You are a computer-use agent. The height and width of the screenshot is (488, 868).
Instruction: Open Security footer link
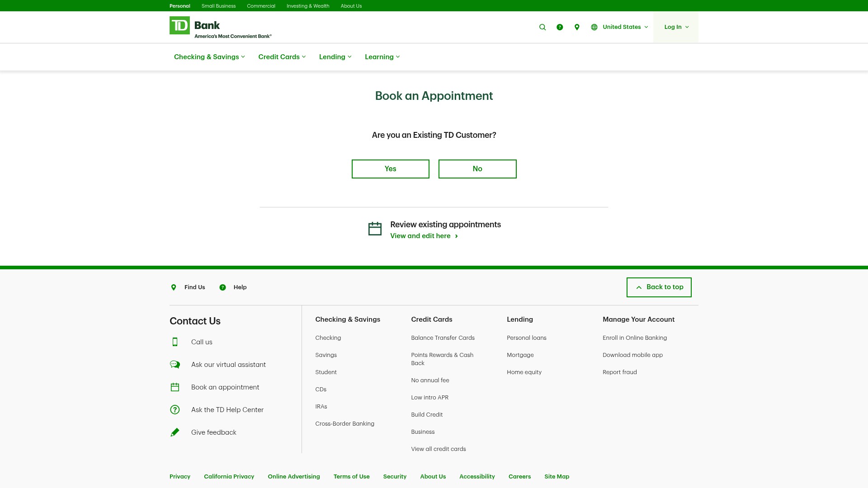click(x=395, y=477)
